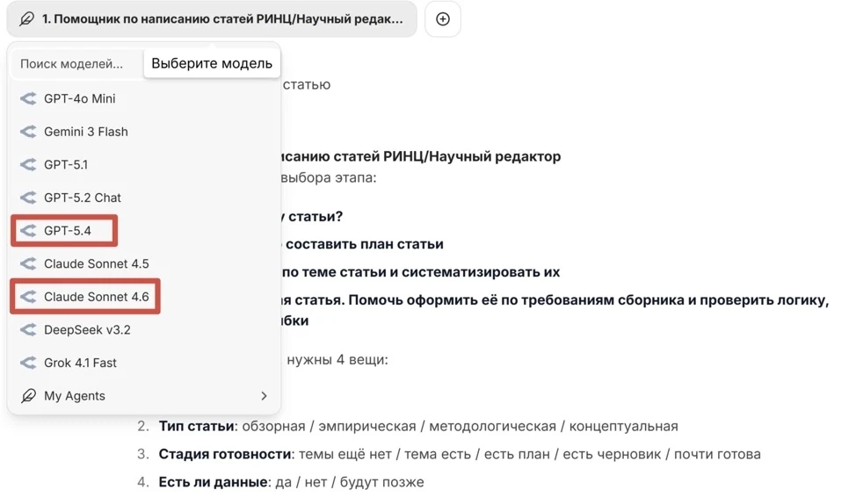Click the icon beside DeepSeek v3.2
This screenshot has height=504, width=856.
[28, 329]
